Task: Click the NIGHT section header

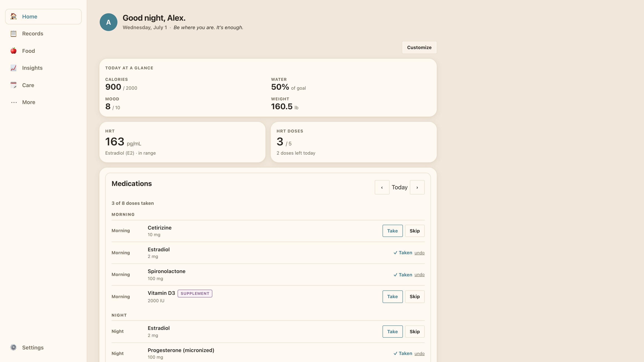Action: [x=119, y=315]
